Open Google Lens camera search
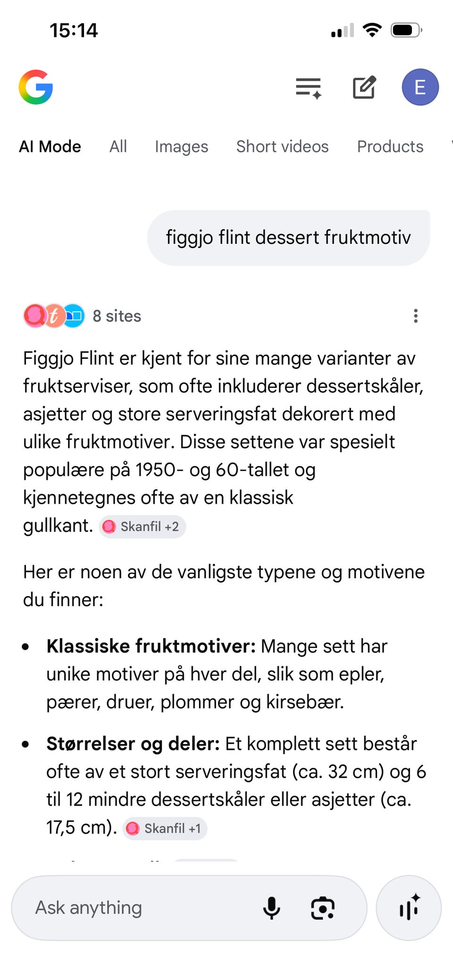 tap(323, 908)
